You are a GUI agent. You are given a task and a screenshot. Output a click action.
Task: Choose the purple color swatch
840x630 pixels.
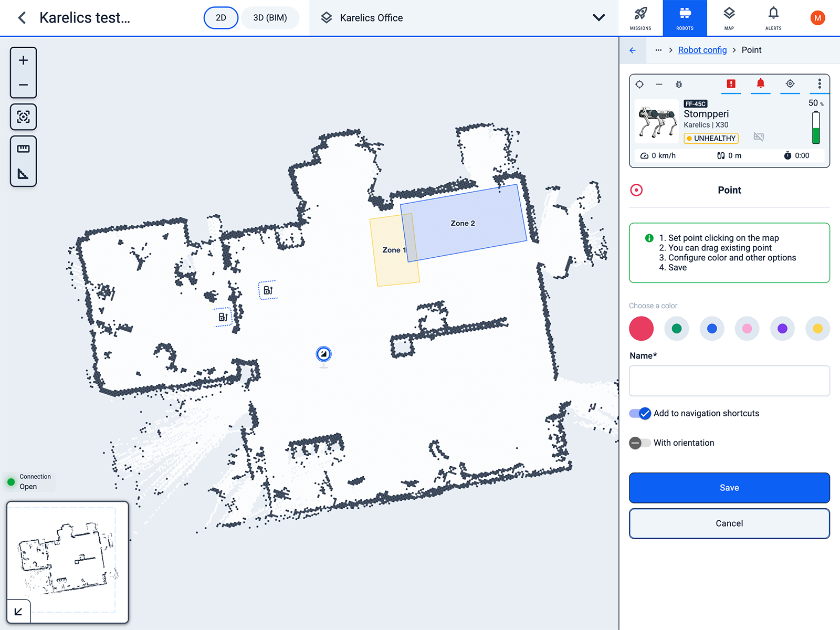click(782, 329)
